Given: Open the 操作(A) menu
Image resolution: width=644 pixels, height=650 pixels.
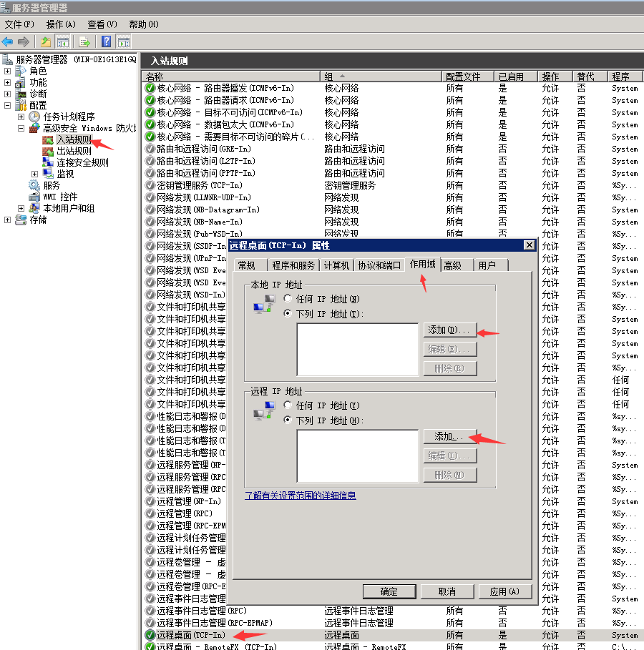Looking at the screenshot, I should tap(61, 24).
